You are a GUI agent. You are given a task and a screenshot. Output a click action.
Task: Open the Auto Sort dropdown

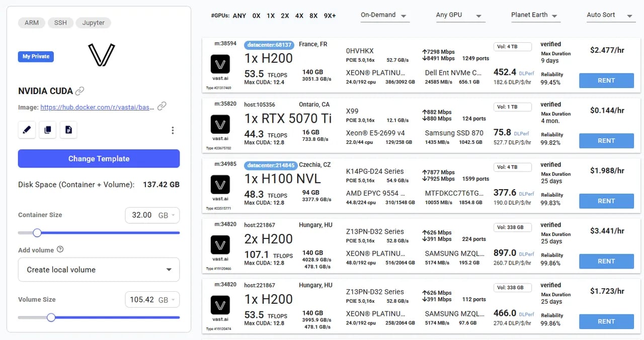coord(611,16)
